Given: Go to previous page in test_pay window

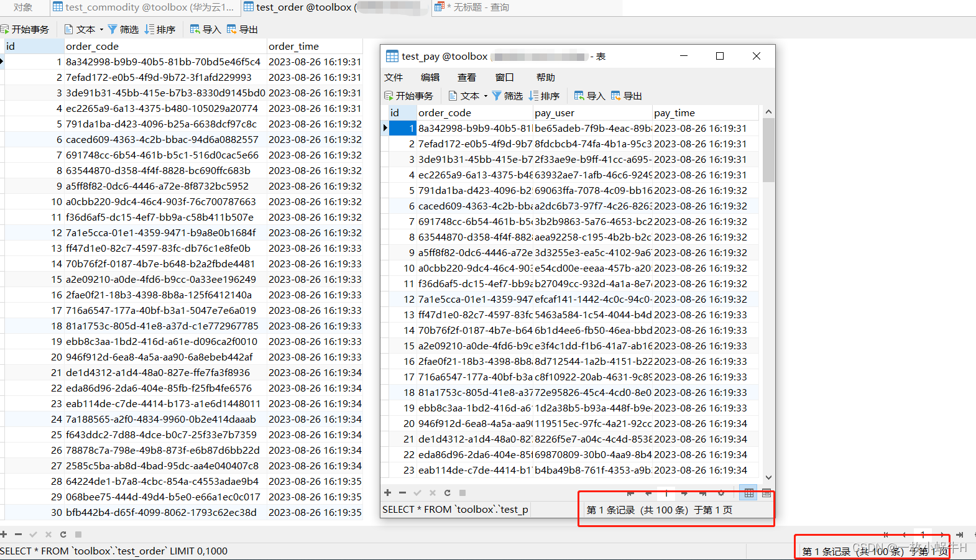Looking at the screenshot, I should pos(648,493).
